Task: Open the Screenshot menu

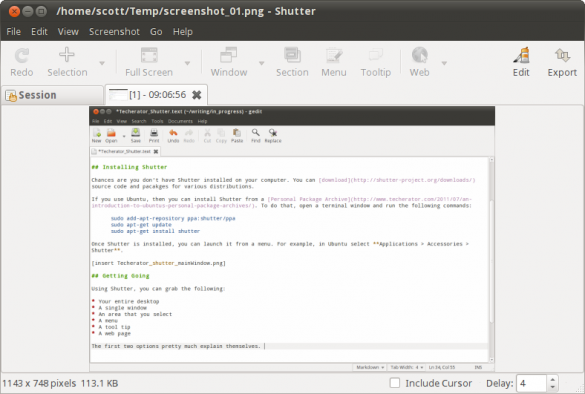Action: [114, 32]
